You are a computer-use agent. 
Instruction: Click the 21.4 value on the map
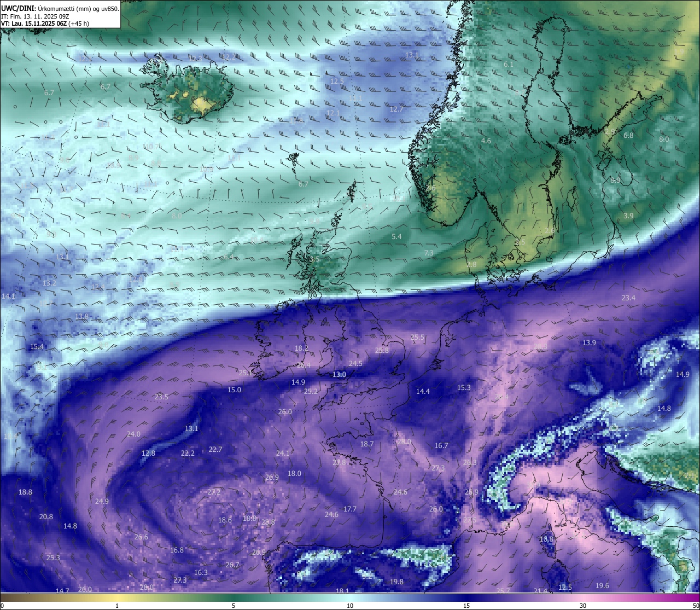[540, 591]
